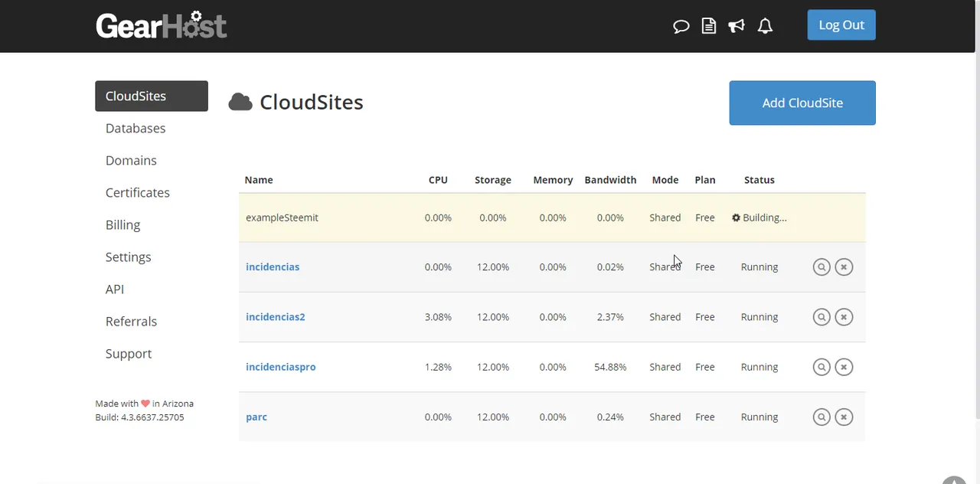This screenshot has height=484, width=980.
Task: Click the delete X icon for incidencias
Action: point(844,267)
